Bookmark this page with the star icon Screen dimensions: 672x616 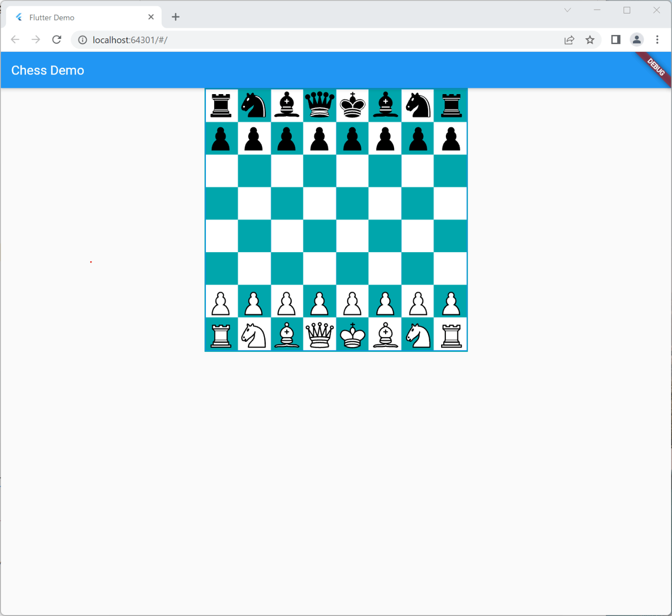click(x=590, y=40)
